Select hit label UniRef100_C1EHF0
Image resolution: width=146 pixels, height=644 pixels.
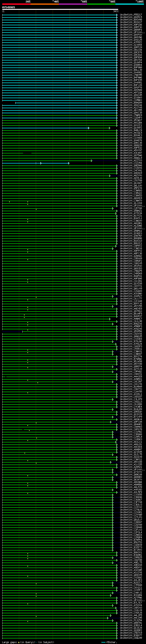pos(131,118)
